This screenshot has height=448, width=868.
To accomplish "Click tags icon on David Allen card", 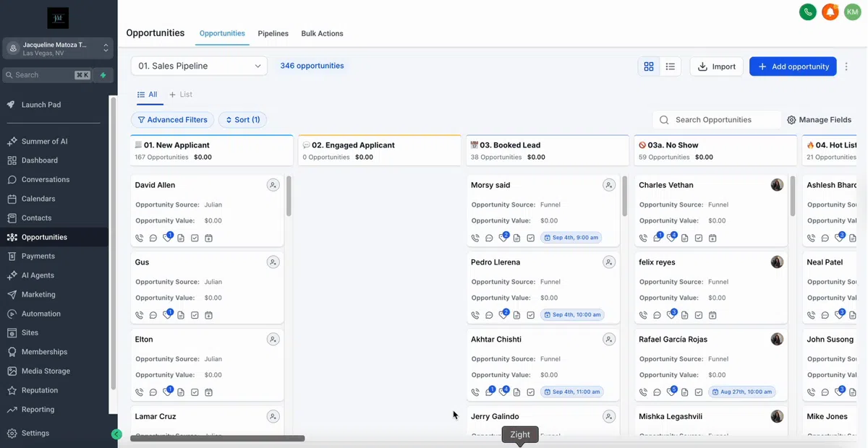I will (x=168, y=237).
